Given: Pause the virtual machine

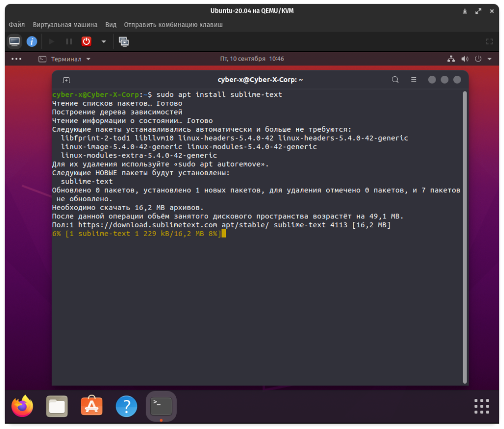Looking at the screenshot, I should [x=69, y=41].
